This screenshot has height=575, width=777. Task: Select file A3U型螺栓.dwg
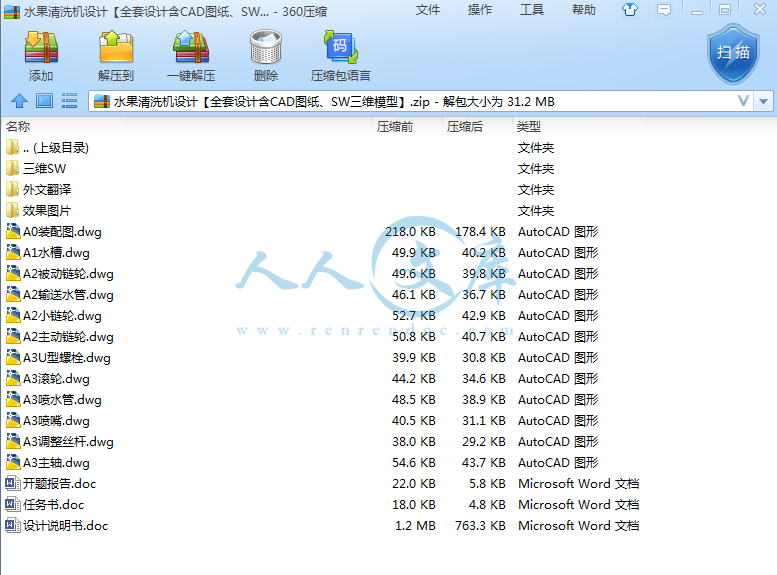pos(67,358)
